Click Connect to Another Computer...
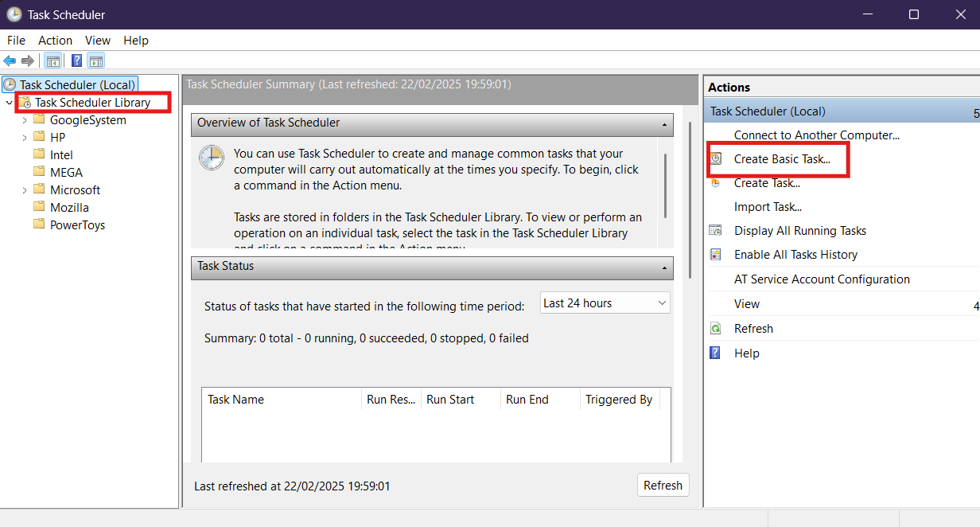Viewport: 980px width, 527px height. pos(816,135)
